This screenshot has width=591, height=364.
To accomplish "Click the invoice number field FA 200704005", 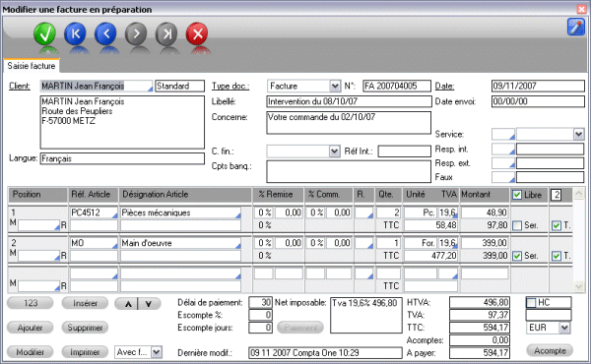I will click(397, 86).
